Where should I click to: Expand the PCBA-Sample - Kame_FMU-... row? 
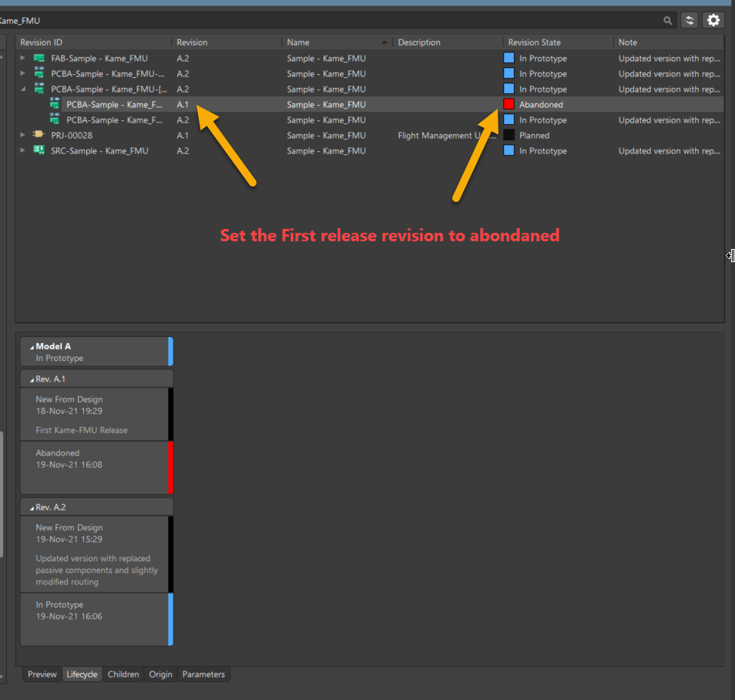click(22, 73)
